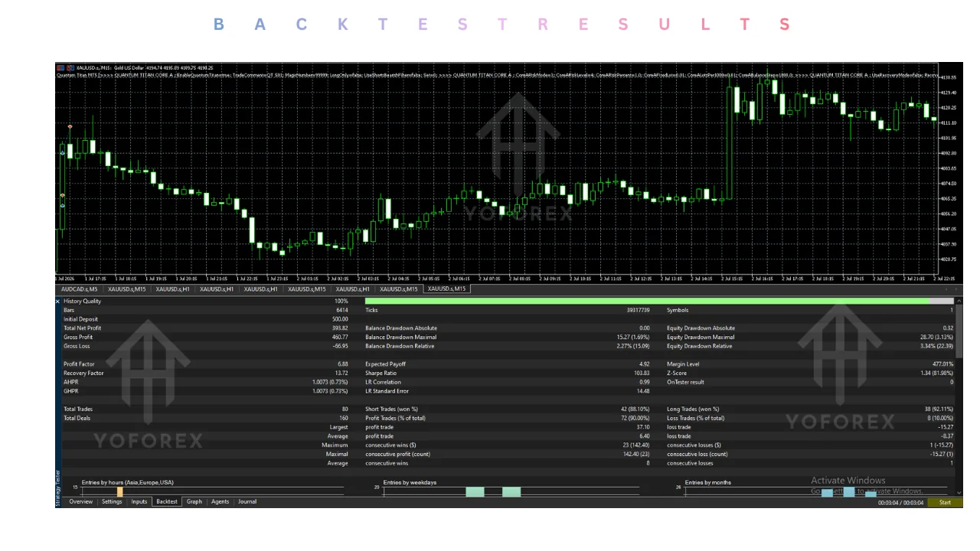
Task: Click the LR Standard Error value 14.48
Action: coord(642,391)
